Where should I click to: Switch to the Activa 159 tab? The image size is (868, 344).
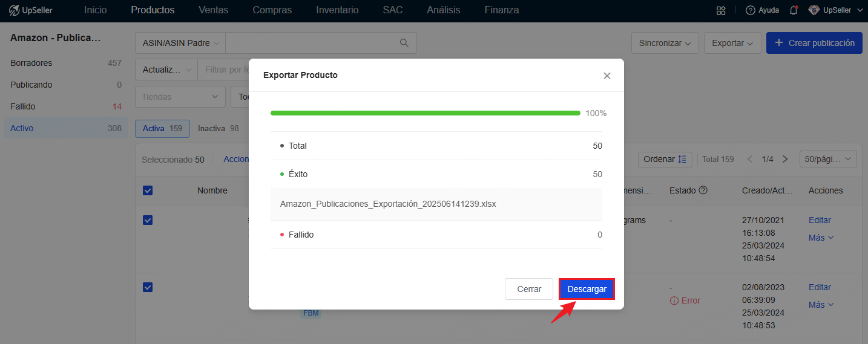[162, 128]
